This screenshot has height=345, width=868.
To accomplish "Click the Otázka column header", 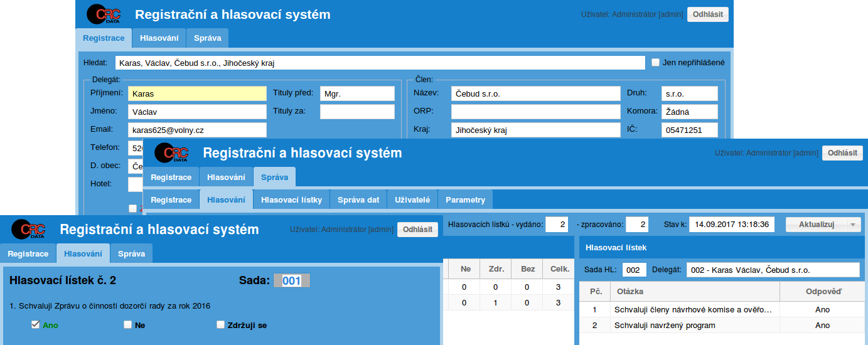I will point(694,292).
